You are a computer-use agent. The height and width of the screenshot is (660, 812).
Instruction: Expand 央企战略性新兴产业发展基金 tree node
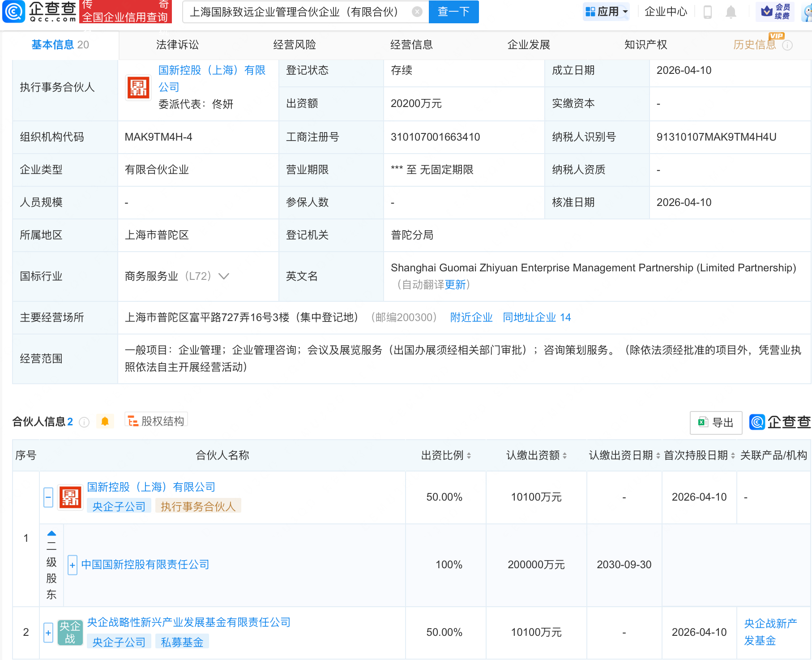click(48, 633)
